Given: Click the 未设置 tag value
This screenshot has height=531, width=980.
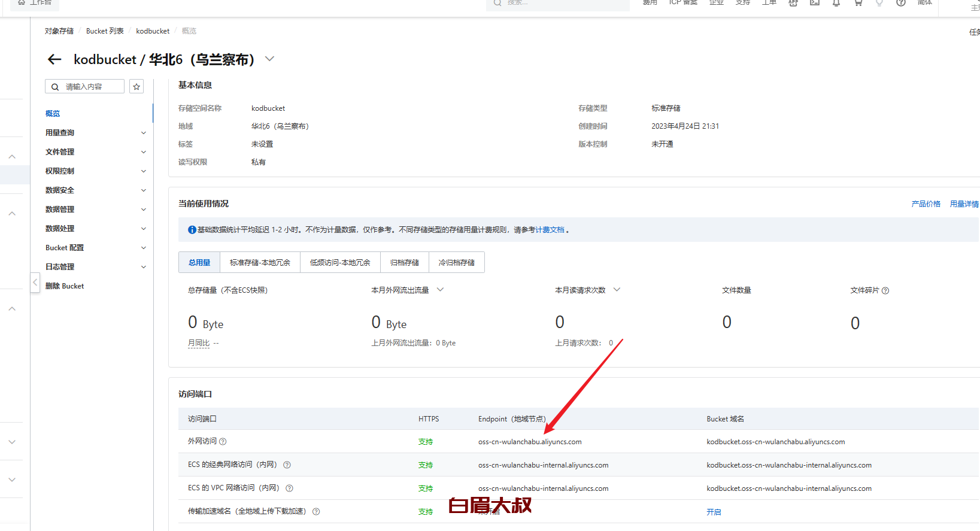Looking at the screenshot, I should [x=262, y=144].
